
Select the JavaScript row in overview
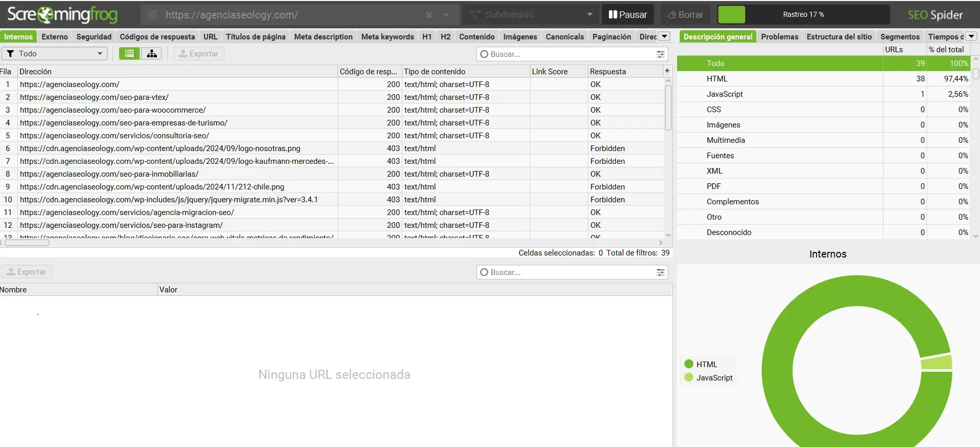click(724, 94)
